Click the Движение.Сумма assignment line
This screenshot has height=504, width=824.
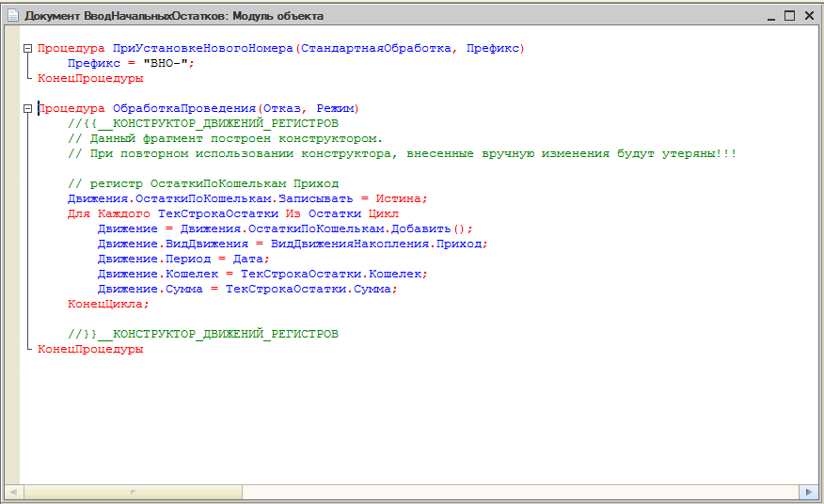(247, 289)
